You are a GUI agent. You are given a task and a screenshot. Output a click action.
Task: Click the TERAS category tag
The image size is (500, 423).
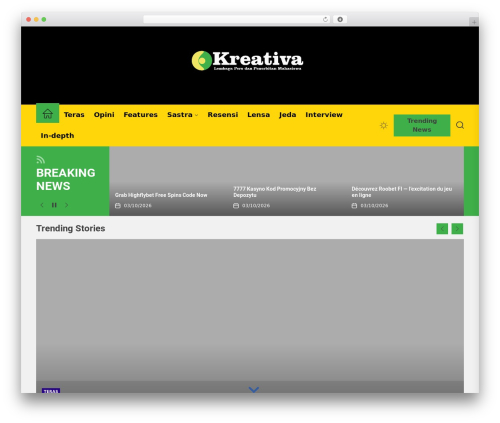click(x=51, y=391)
